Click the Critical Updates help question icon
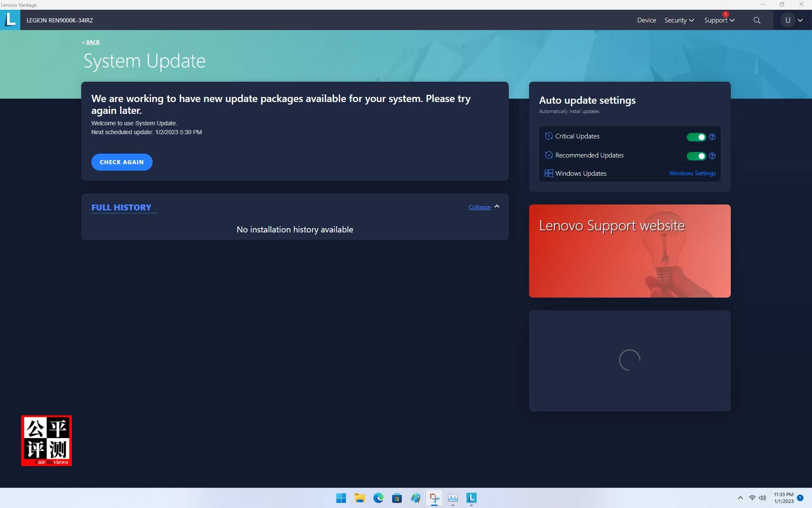 [x=712, y=137]
